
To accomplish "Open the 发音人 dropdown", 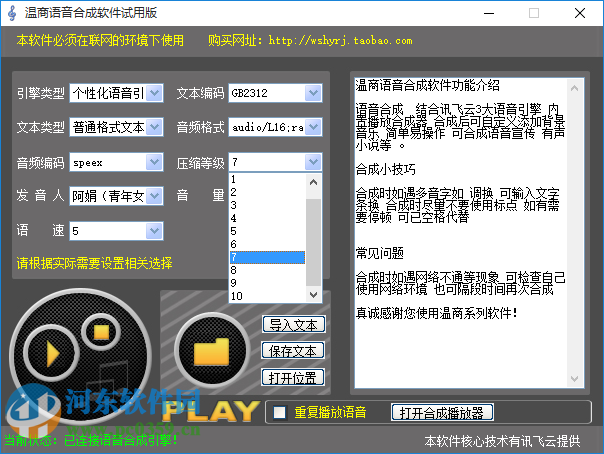I will pyautogui.click(x=154, y=196).
